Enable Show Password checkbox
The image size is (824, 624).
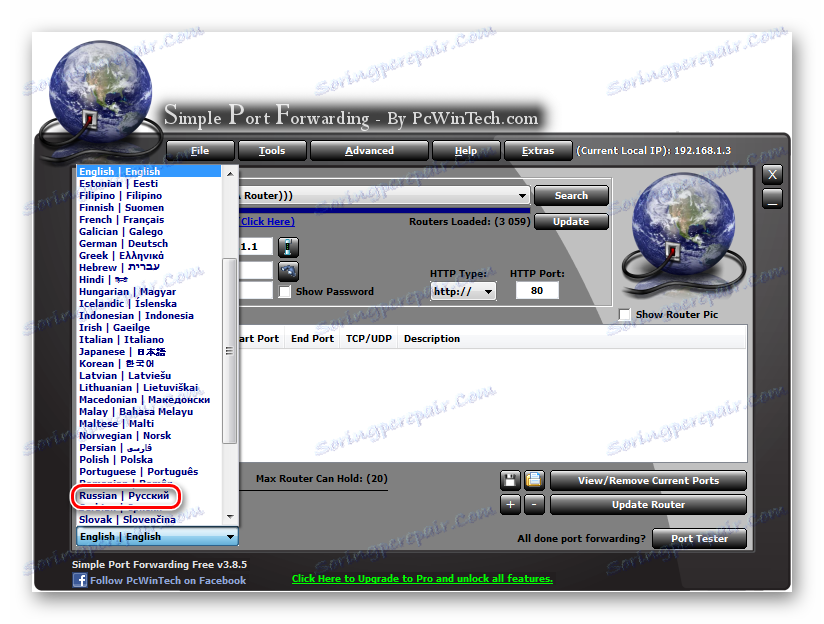[285, 292]
